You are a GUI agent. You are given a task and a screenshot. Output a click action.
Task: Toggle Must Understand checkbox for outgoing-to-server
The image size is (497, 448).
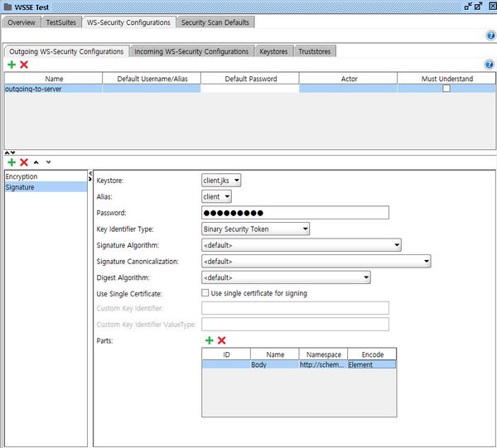point(446,89)
